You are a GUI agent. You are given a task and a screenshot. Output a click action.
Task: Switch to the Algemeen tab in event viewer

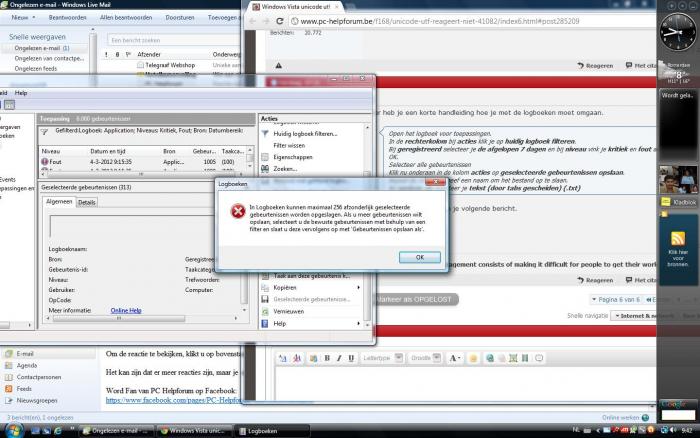click(x=59, y=202)
